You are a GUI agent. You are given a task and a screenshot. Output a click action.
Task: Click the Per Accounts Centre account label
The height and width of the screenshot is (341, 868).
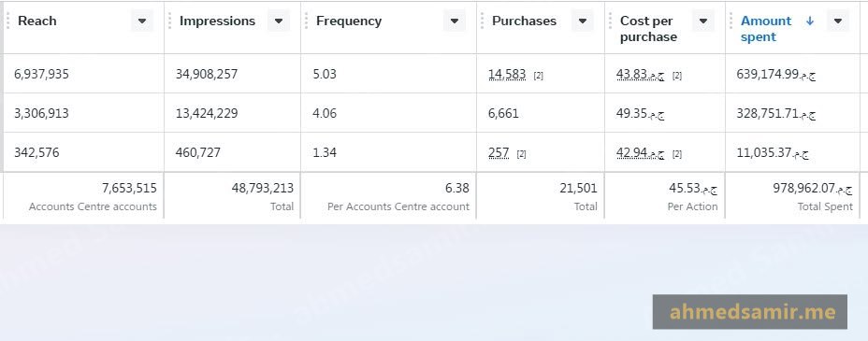coord(398,206)
